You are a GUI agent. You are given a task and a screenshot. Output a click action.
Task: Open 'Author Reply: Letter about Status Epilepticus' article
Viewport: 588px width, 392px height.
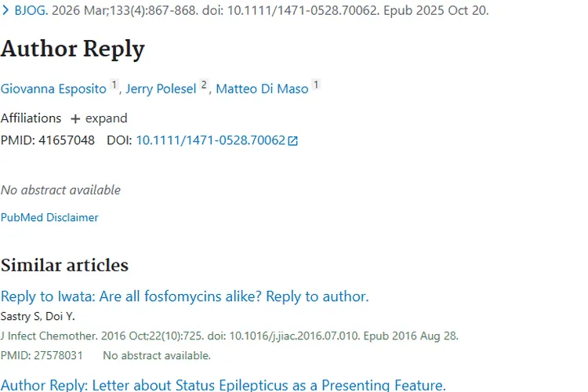coord(223,385)
